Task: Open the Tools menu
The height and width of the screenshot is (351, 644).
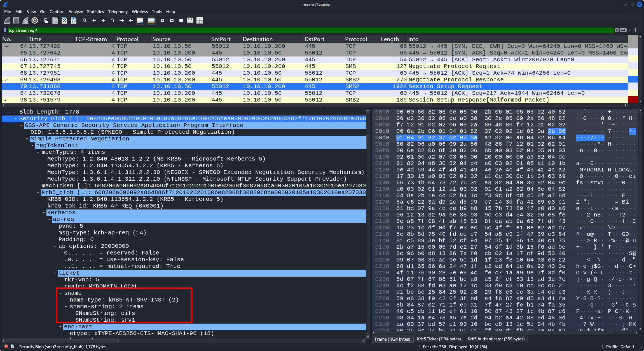Action: 157,11
